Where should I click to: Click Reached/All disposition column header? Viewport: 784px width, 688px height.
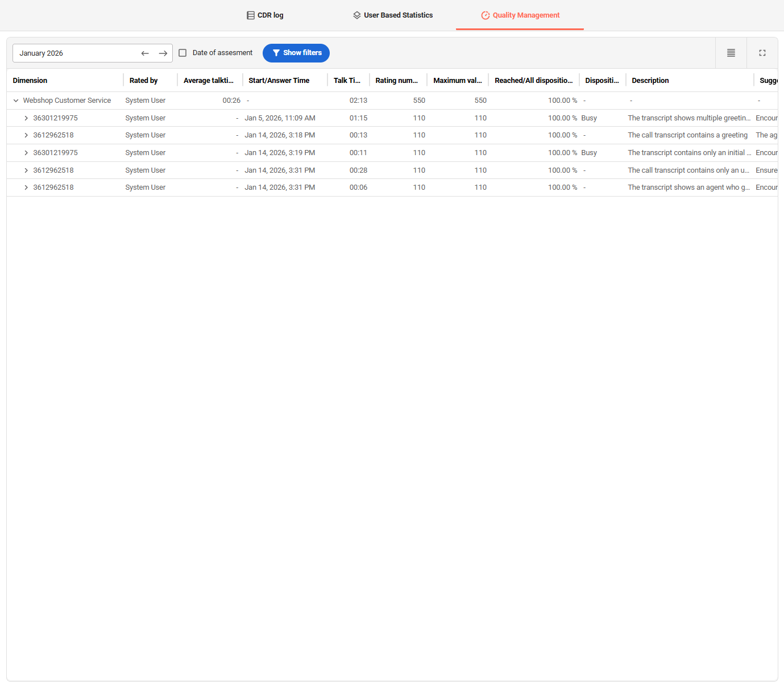[x=534, y=81]
